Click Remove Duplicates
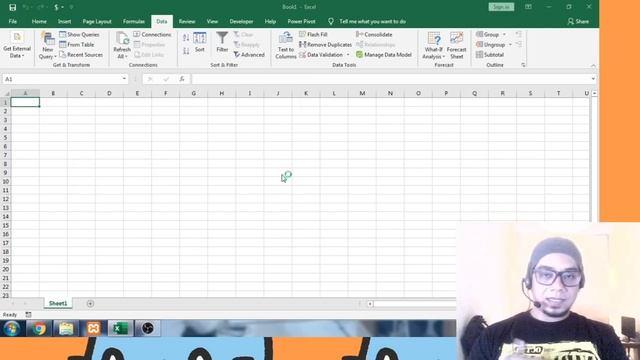 [325, 44]
